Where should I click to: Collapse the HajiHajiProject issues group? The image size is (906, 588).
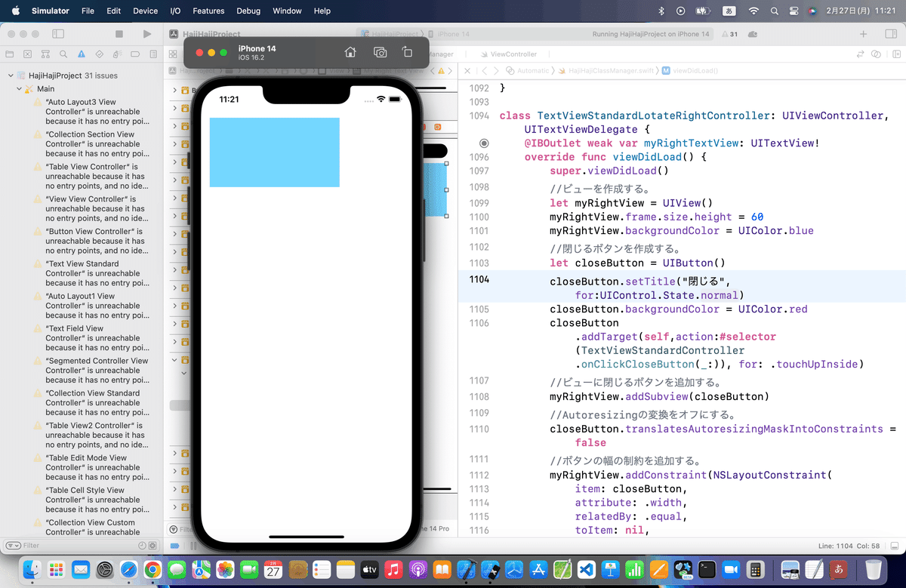coord(11,75)
